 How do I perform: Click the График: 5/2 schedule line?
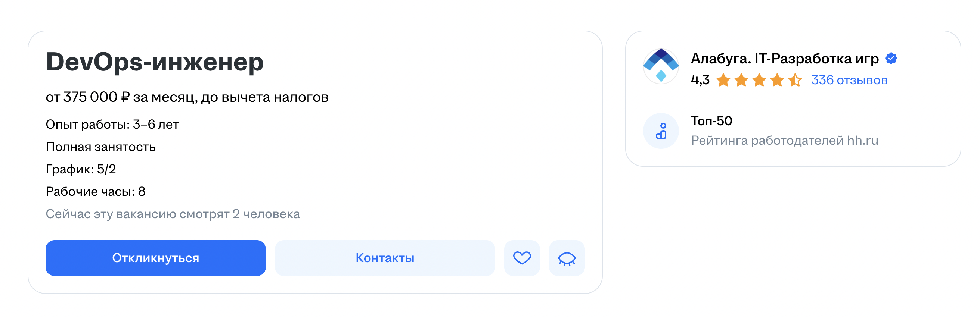click(x=81, y=169)
